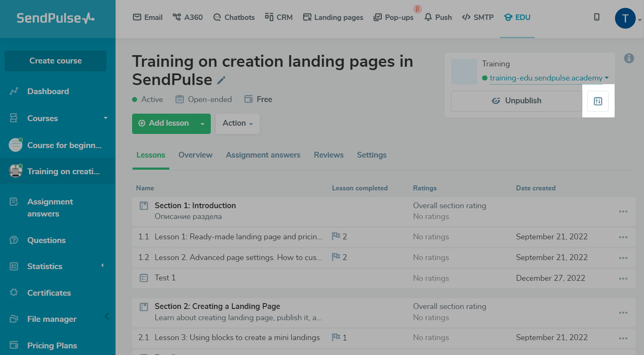This screenshot has height=355, width=644.
Task: Expand the Statistics sidebar submenu
Action: [x=102, y=265]
